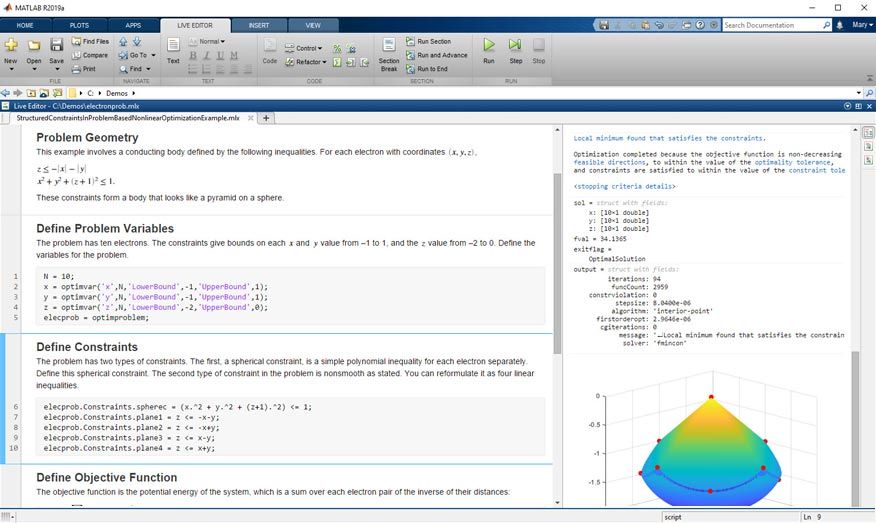Collapse the toolstrip ribbon
The width and height of the screenshot is (876, 523).
(870, 78)
